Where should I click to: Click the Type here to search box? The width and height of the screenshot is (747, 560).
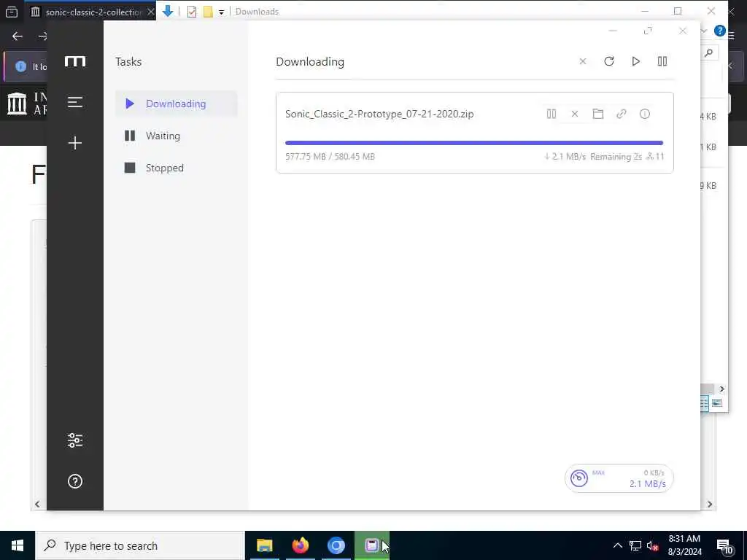(x=140, y=545)
